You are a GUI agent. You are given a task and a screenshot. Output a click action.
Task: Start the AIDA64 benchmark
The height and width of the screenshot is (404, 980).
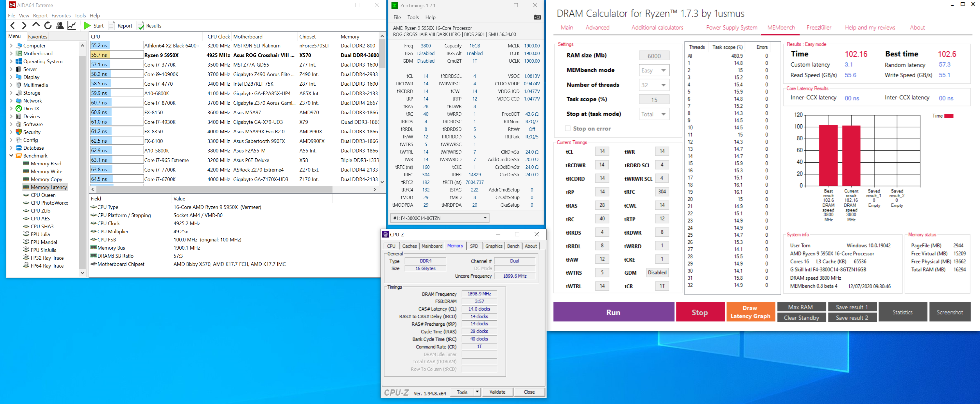point(94,26)
